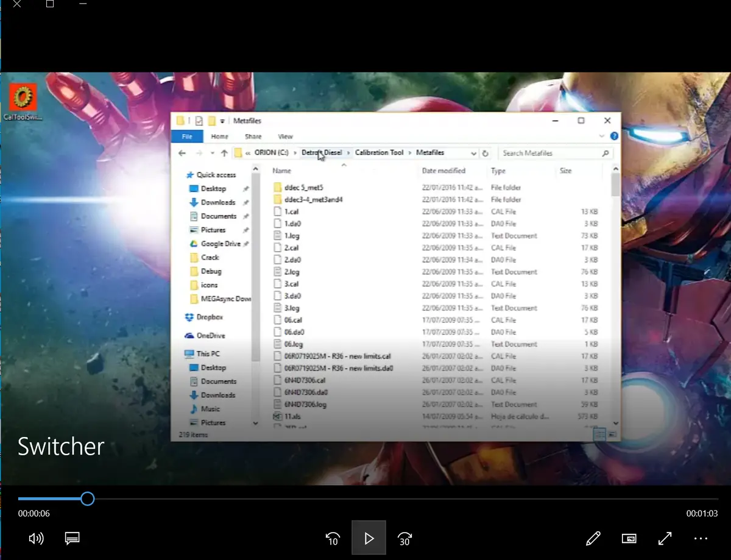Expand the address bar history dropdown
This screenshot has height=560, width=731.
473,153
